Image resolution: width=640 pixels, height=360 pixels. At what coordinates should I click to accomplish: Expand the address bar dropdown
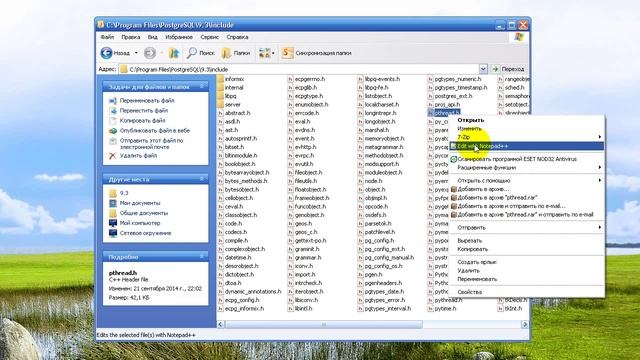pos(483,69)
